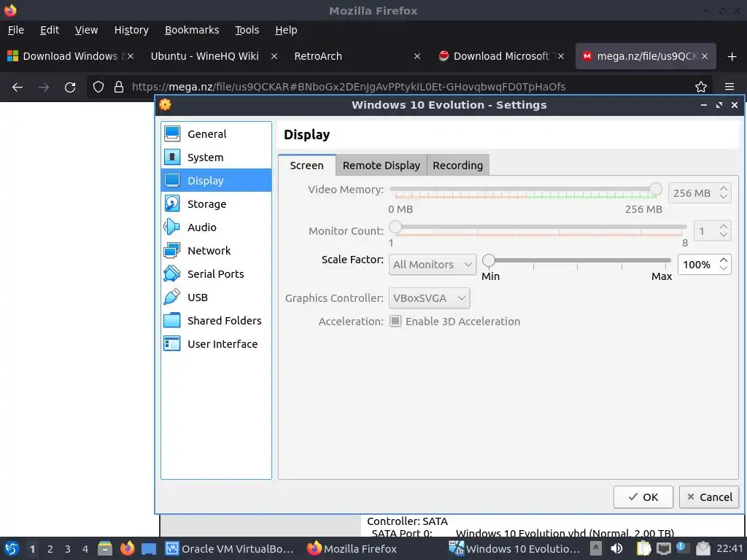Increase Video Memory with spinner up arrow

pyautogui.click(x=724, y=189)
